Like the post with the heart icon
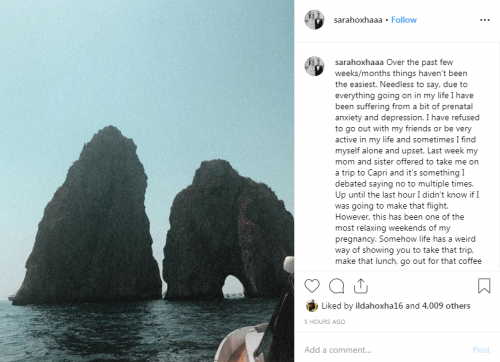 click(x=312, y=286)
